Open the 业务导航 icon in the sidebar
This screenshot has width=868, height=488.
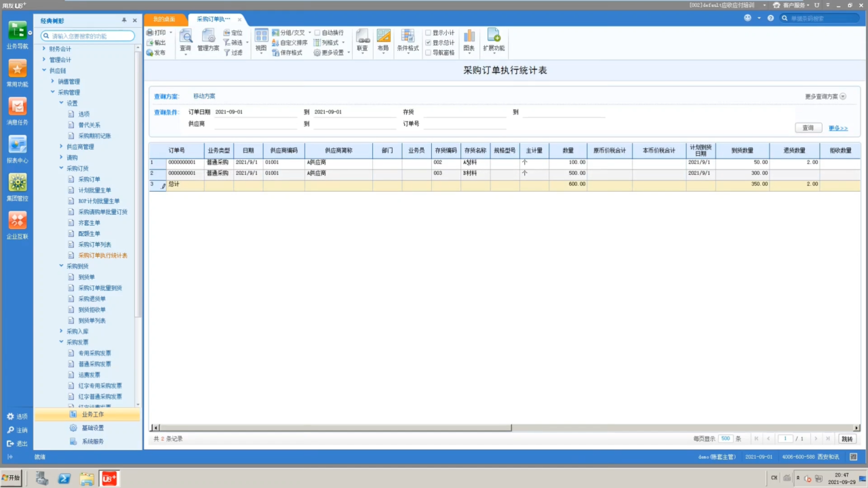pos(18,30)
